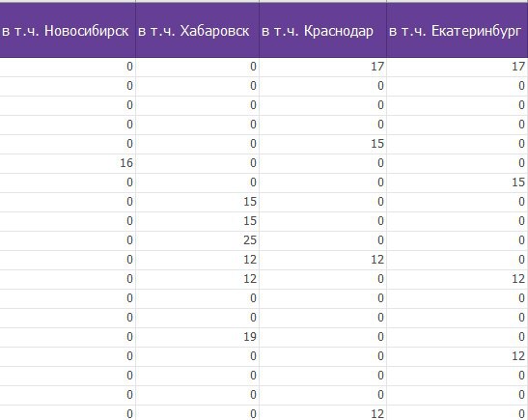Click Екатеринбург 0 in the row with Новосибирск 16

458,164
